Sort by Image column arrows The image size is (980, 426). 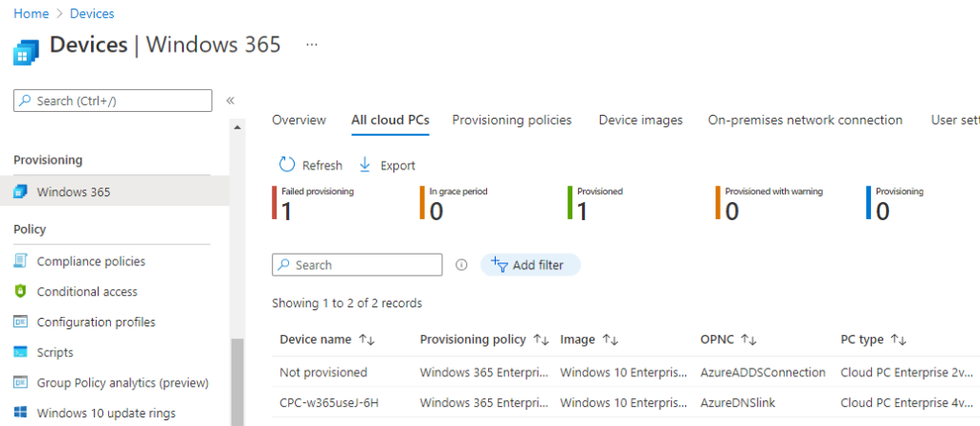tap(610, 340)
